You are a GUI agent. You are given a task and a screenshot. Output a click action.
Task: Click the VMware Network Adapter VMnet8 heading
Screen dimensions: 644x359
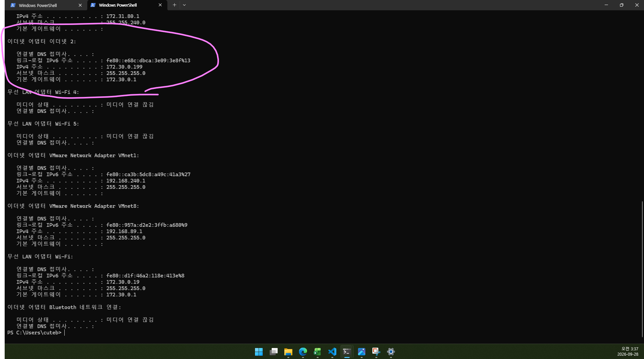pyautogui.click(x=73, y=206)
